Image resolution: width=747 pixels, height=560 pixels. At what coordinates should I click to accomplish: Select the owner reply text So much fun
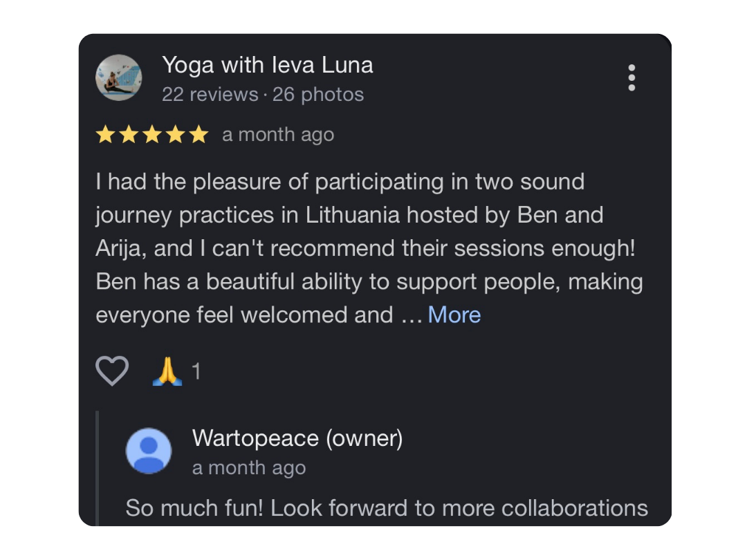[387, 508]
